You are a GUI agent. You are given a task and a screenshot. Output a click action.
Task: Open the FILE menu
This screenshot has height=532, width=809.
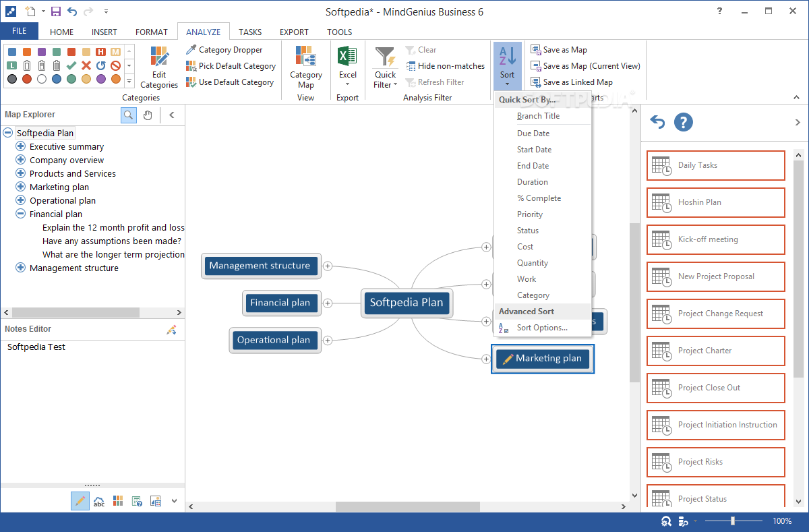tap(20, 31)
